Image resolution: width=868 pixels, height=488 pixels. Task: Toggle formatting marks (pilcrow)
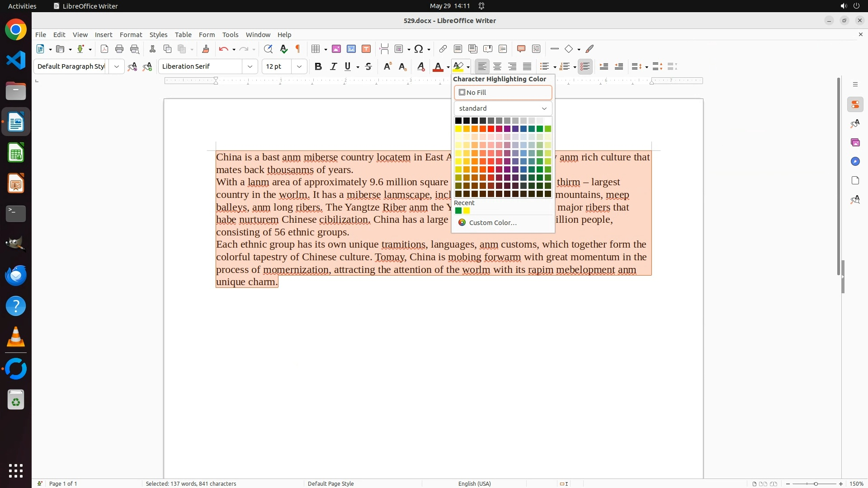click(298, 49)
